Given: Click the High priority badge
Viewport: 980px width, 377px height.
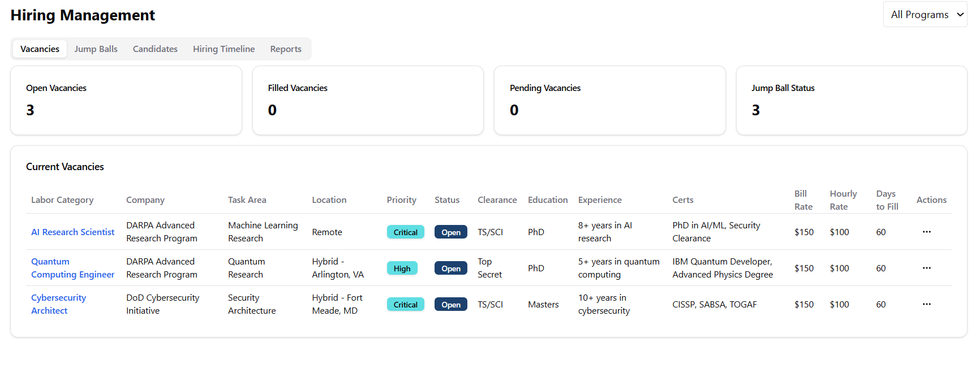Looking at the screenshot, I should tap(402, 268).
